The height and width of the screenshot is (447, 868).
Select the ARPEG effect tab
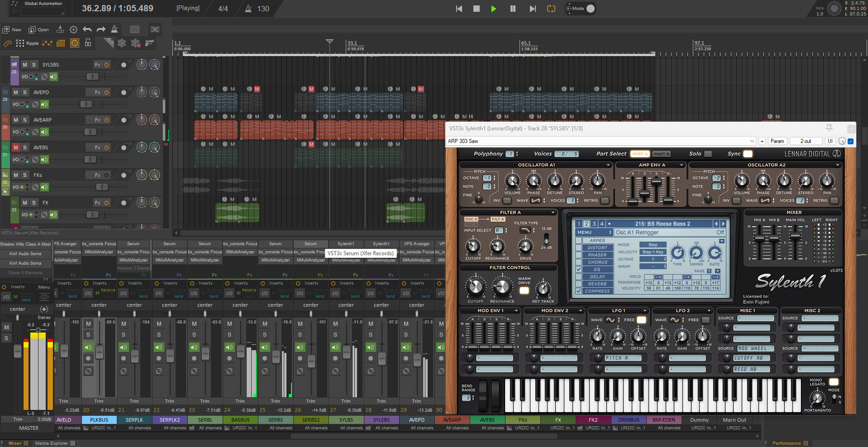pos(597,241)
